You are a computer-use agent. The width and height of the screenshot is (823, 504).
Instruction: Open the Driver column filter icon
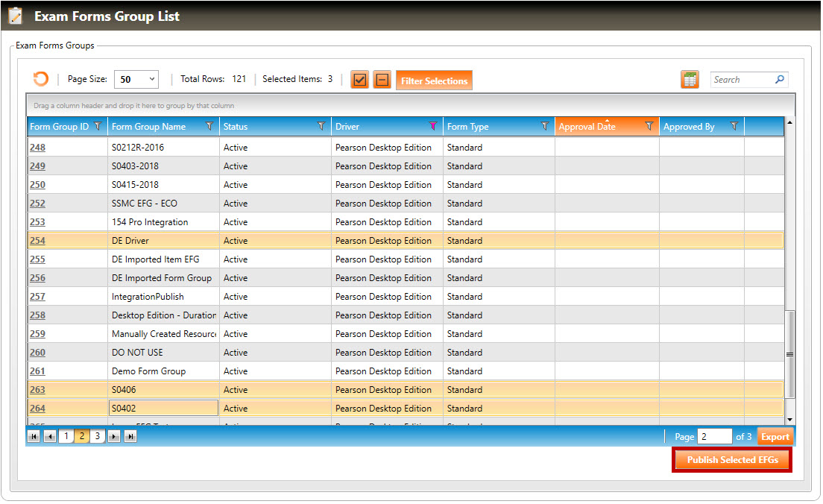(432, 127)
